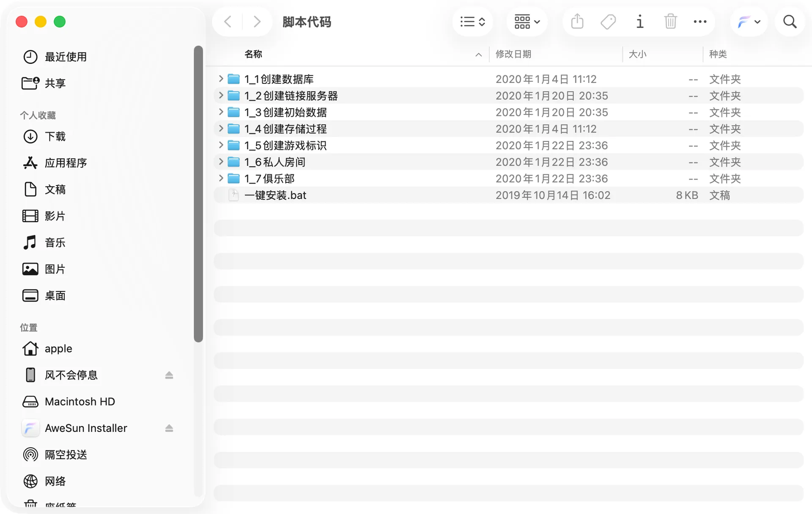
Task: Sort by 修改日期 column header
Action: coord(513,54)
